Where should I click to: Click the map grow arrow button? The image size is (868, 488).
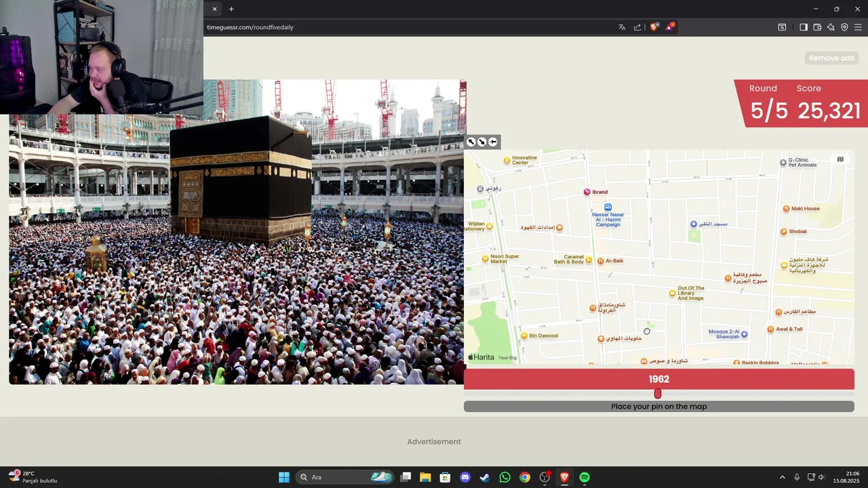(471, 142)
